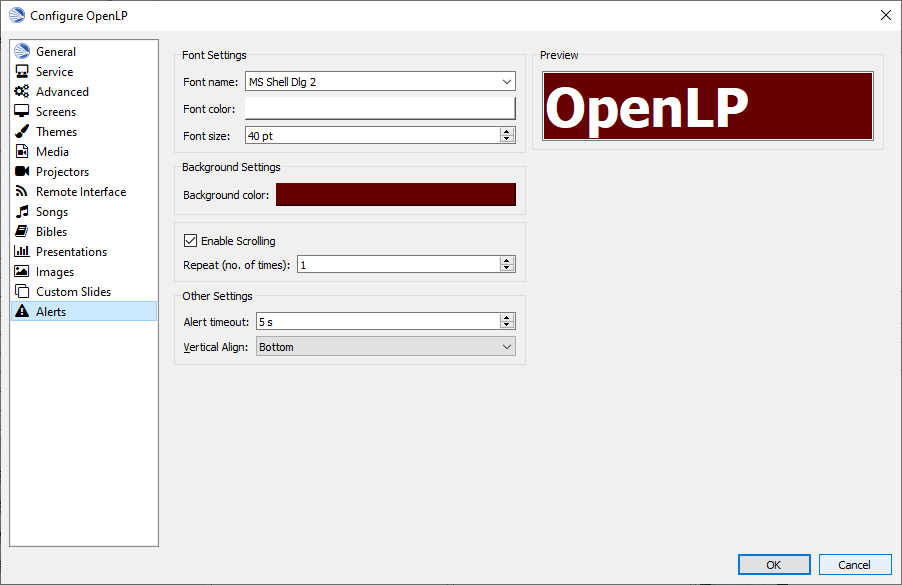Open Presentations via chart icon

click(22, 251)
